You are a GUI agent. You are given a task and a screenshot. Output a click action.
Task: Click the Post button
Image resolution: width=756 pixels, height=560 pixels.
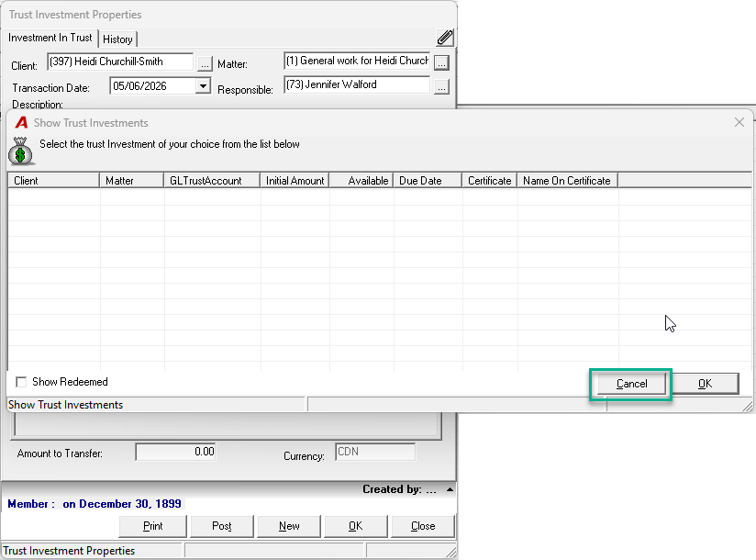click(x=222, y=526)
